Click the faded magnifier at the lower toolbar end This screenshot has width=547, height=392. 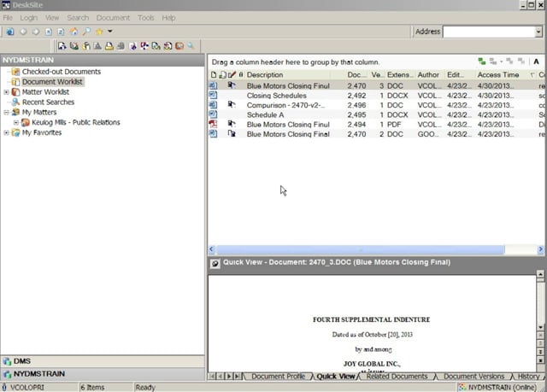pyautogui.click(x=191, y=45)
